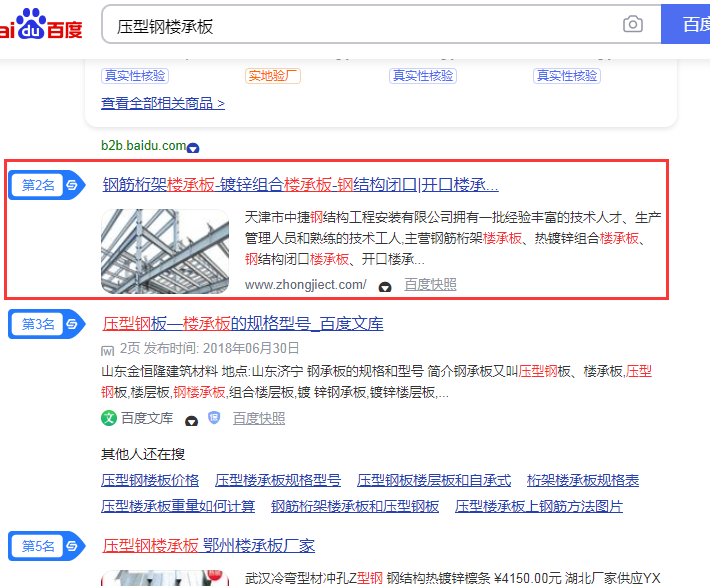Open 百度快照 for zhongjiect result
This screenshot has height=586, width=710.
(430, 284)
